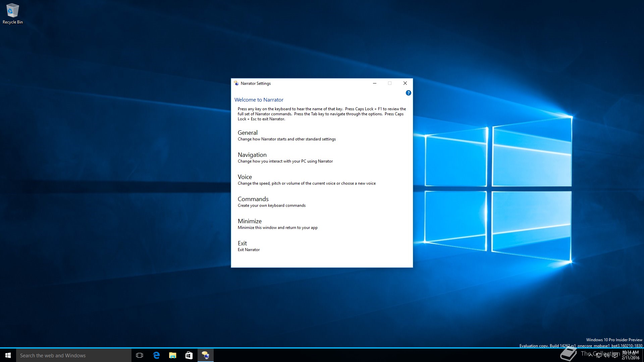Click the blue help question mark icon
This screenshot has height=362, width=644.
tap(408, 93)
